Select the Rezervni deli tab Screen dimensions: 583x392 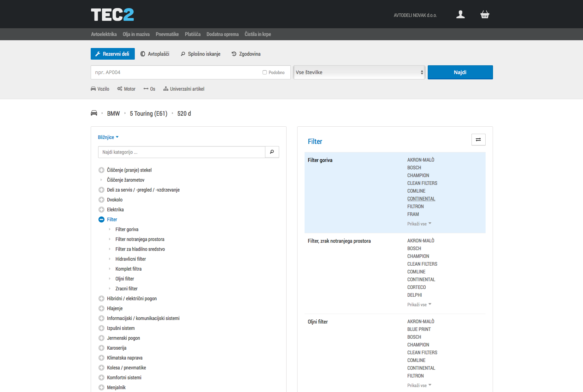(x=113, y=54)
